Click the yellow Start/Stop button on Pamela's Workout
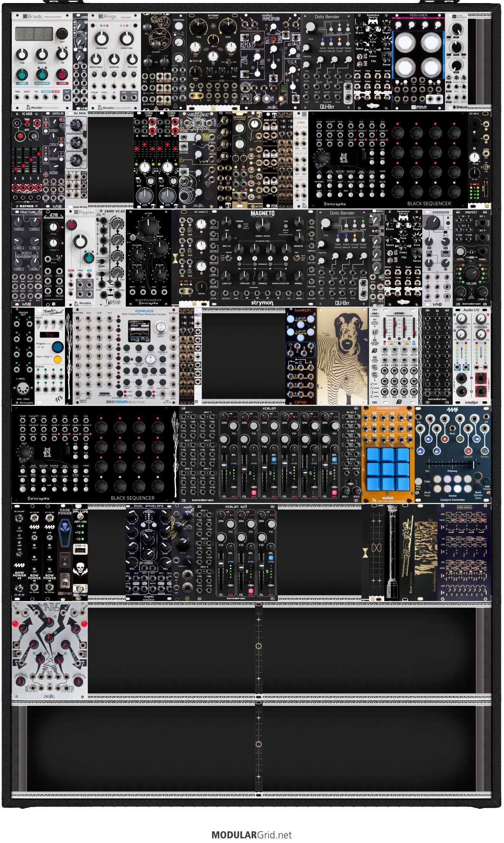 point(58,359)
